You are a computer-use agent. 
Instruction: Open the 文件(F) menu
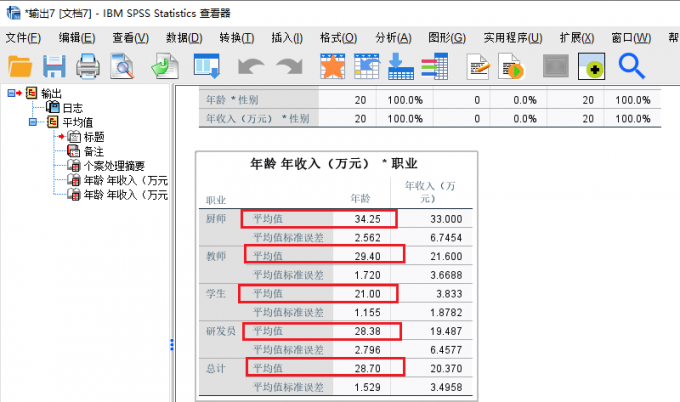23,38
